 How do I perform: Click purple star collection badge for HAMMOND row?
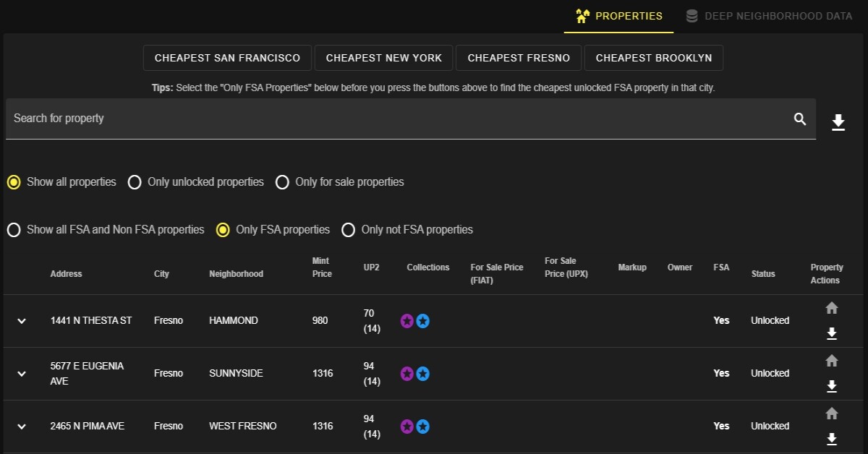pyautogui.click(x=407, y=321)
